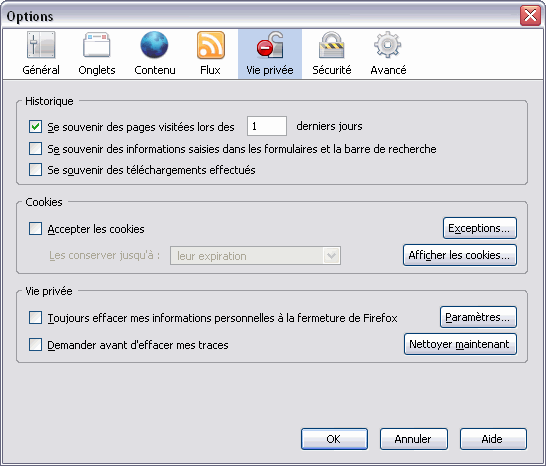Enable remembering form and search bar information
546x466 pixels.
(x=36, y=149)
